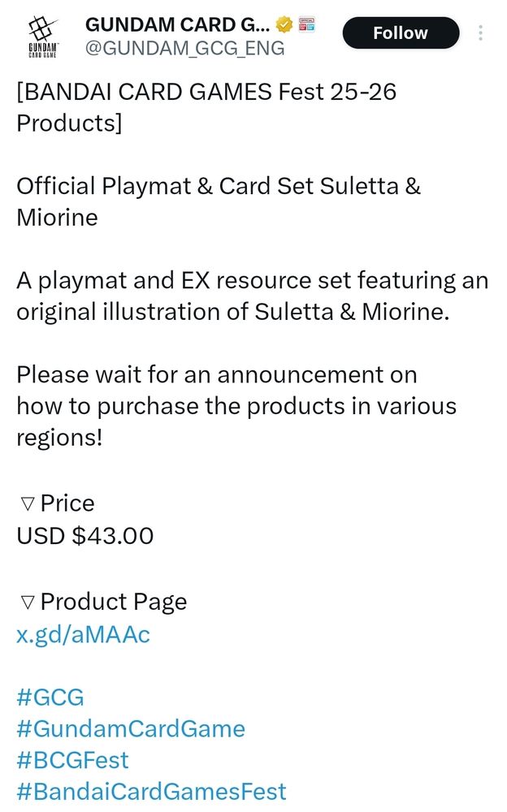Visit the #BandaiCardGamesFest hashtag

(x=151, y=791)
